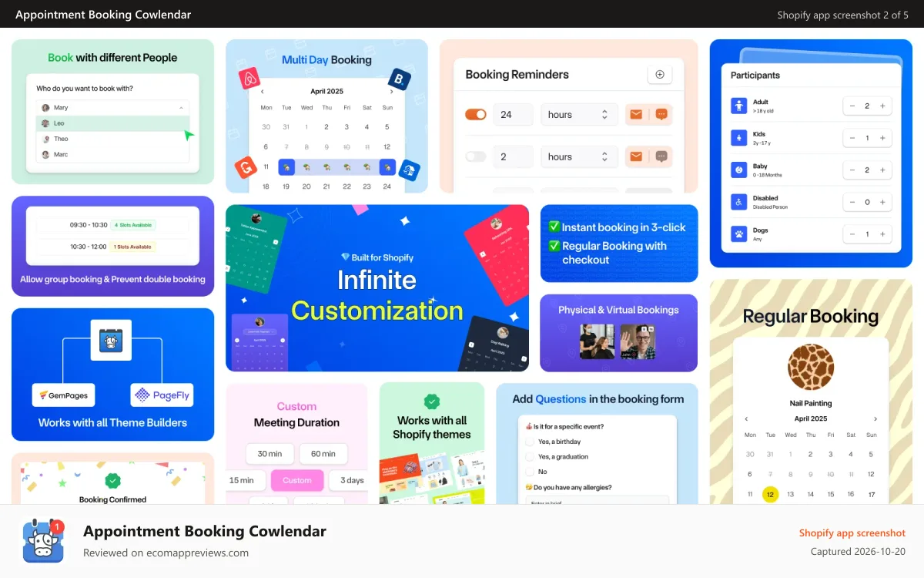Viewport: 924px width, 578px height.
Task: Go to next month in Multi Day Booking calendar
Action: [390, 91]
